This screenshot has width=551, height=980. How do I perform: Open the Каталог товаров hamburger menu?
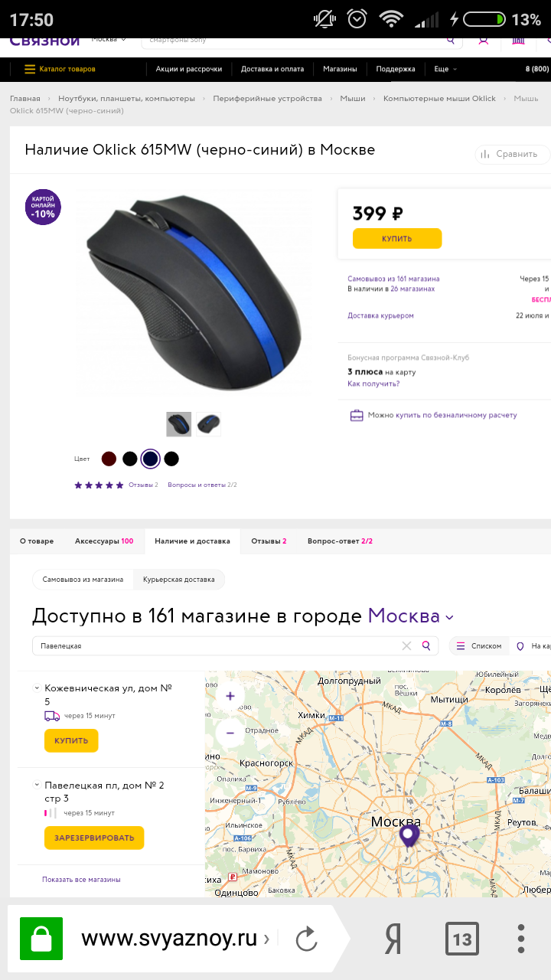click(x=60, y=69)
